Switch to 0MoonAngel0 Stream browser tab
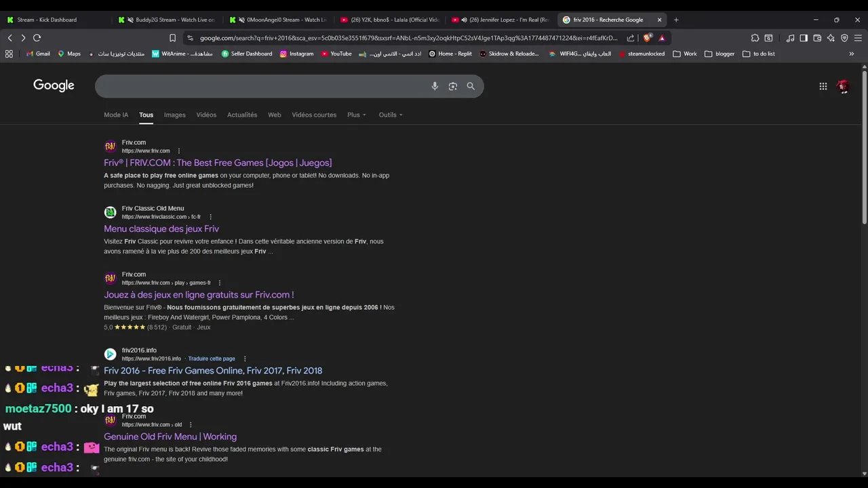Viewport: 868px width, 488px height. coord(279,20)
